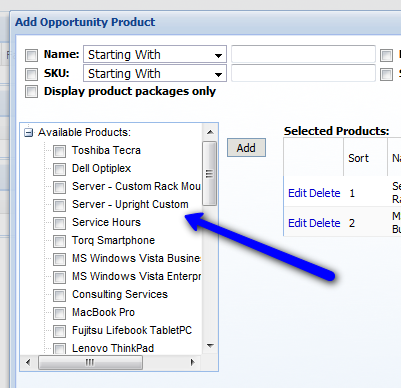
Task: Select the Lenovo ThinkPad label
Action: (x=113, y=348)
